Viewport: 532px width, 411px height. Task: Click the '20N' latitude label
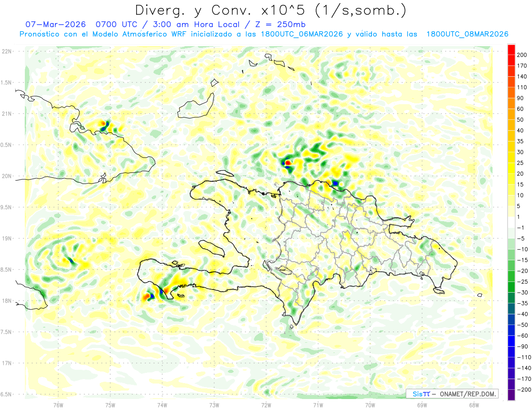click(x=6, y=176)
